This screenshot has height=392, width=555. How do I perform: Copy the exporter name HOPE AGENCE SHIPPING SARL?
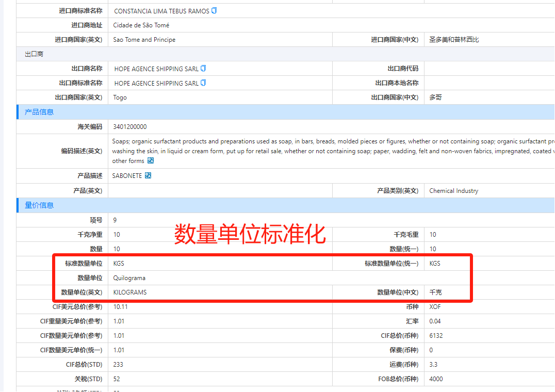tap(203, 68)
